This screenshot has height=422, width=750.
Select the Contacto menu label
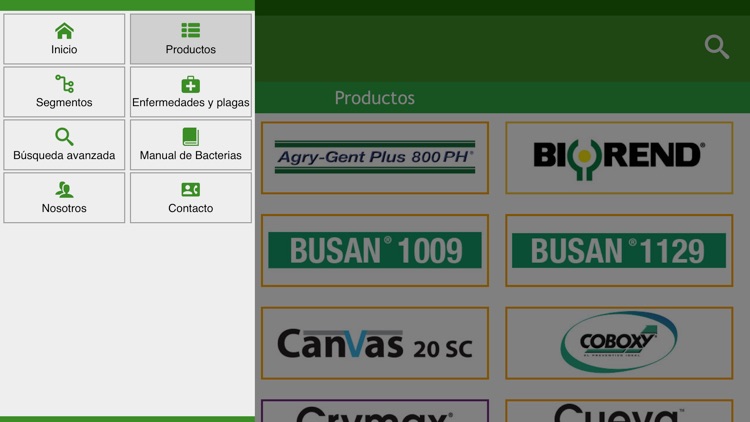(x=190, y=208)
